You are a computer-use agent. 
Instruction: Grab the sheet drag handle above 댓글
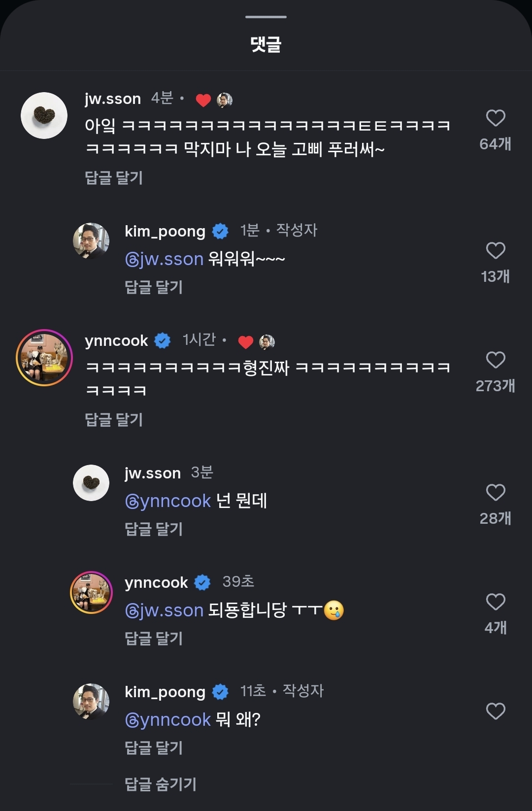pos(266,17)
